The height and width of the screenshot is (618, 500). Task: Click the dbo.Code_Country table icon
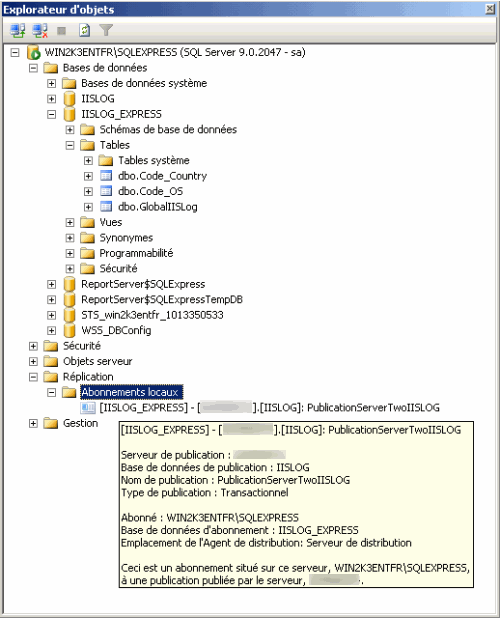pos(106,176)
